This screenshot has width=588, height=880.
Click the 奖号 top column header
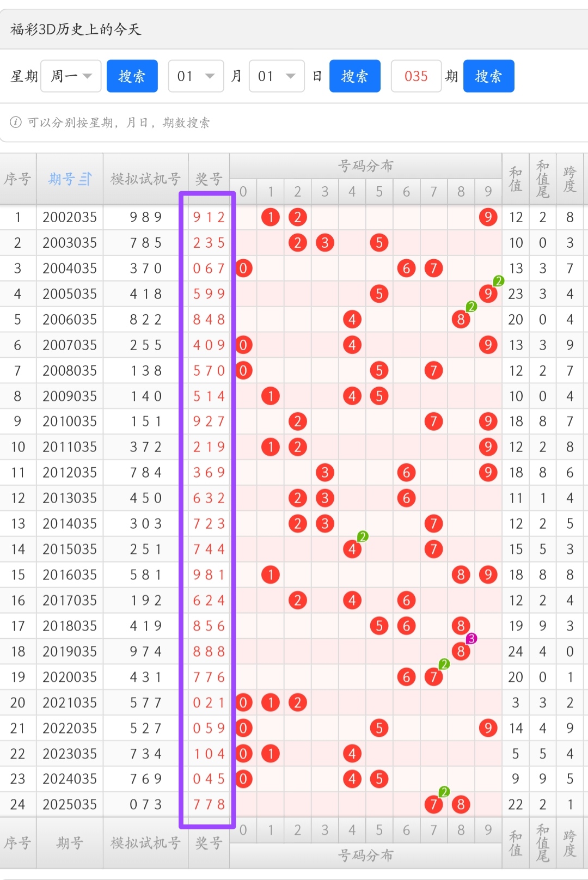(209, 179)
